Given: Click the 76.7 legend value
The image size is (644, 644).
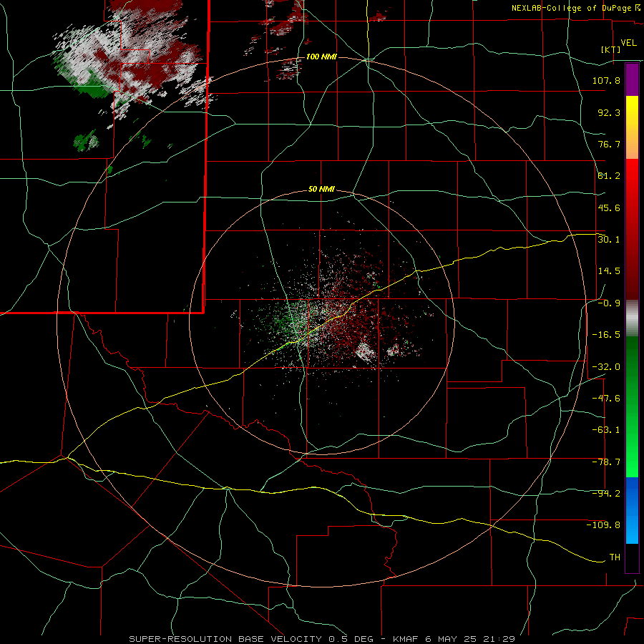Looking at the screenshot, I should click(609, 144).
